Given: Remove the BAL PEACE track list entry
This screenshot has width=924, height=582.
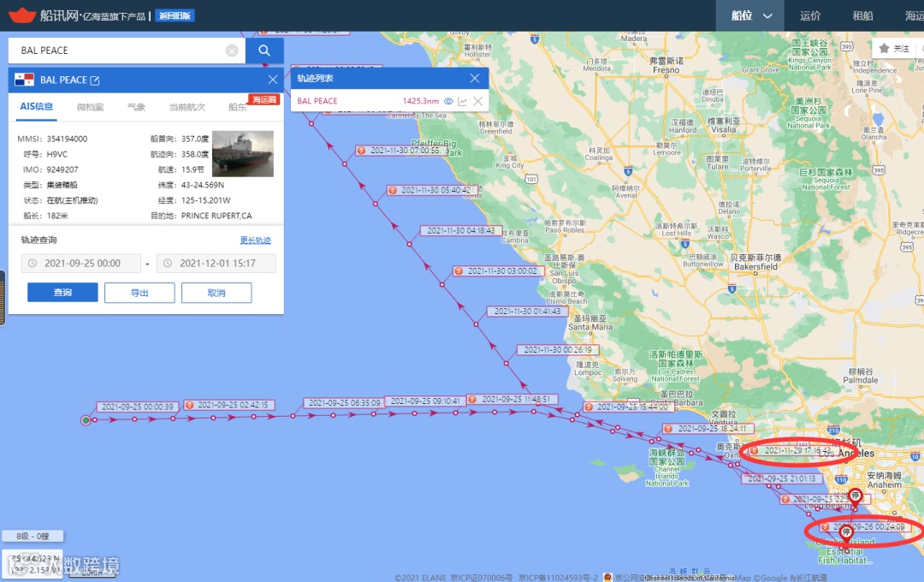Looking at the screenshot, I should (478, 102).
